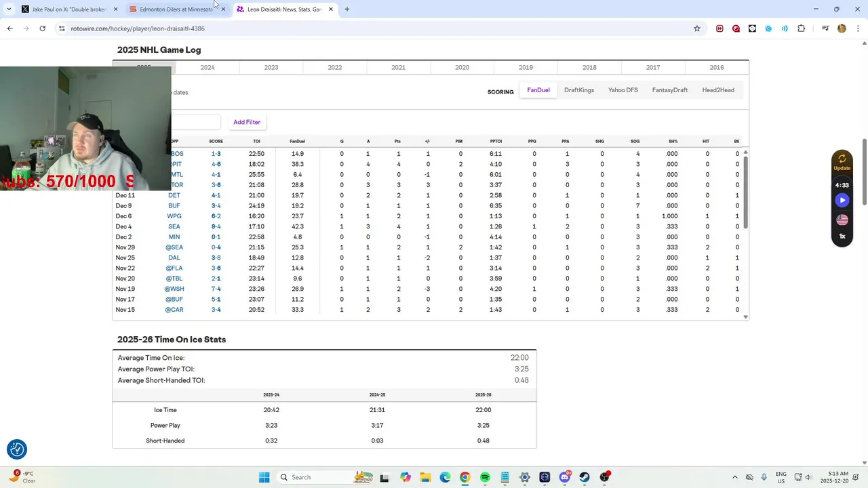868x488 pixels.
Task: Close the Leon Draisaitl tab
Action: (x=330, y=9)
